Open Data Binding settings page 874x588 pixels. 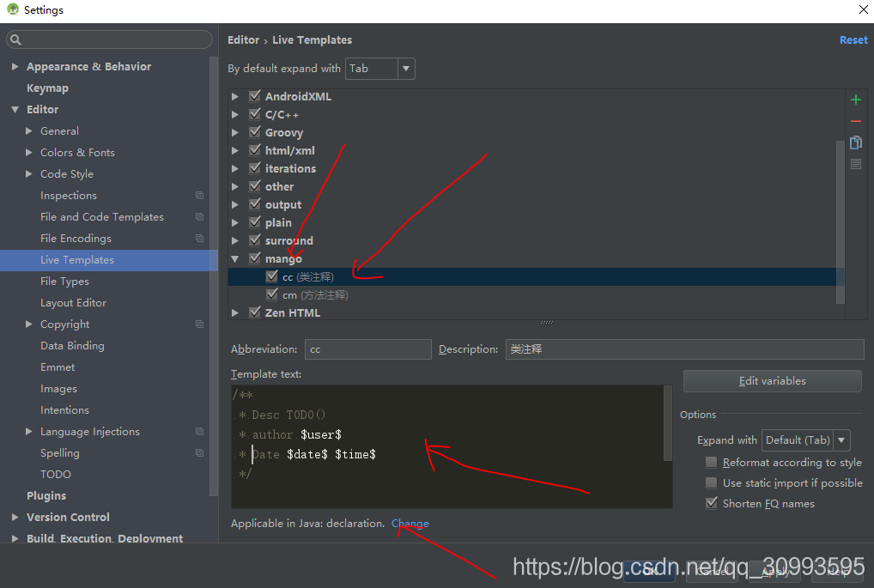coord(72,346)
